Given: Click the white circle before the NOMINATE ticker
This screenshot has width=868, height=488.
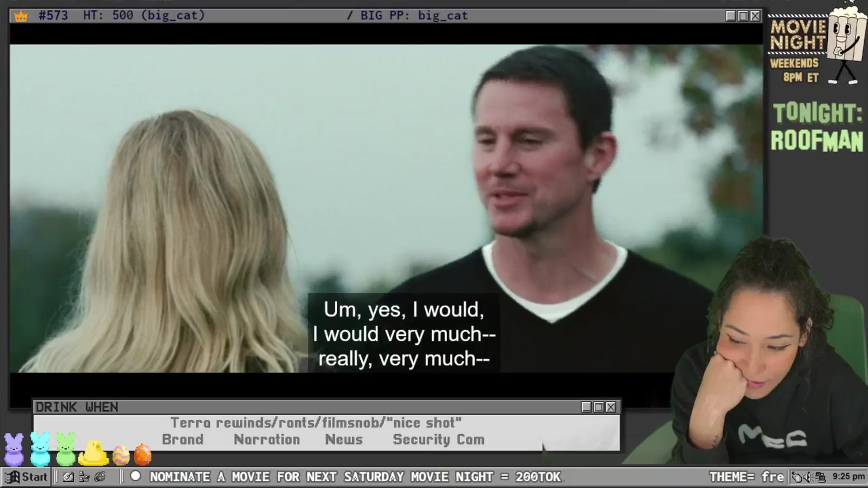Looking at the screenshot, I should [135, 476].
